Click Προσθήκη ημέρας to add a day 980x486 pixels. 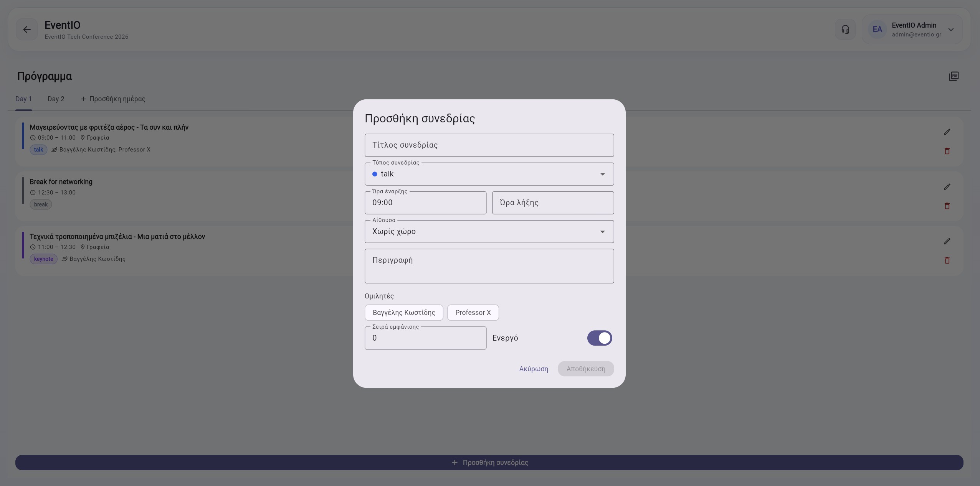tap(113, 99)
